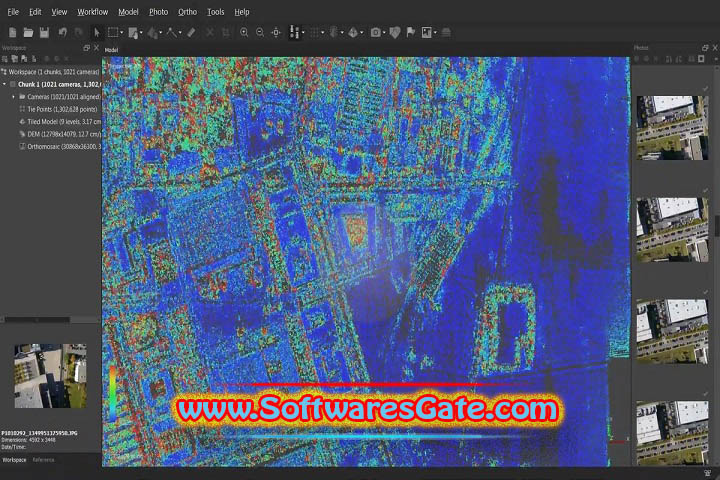Toggle Show Markers flag icon

click(411, 32)
